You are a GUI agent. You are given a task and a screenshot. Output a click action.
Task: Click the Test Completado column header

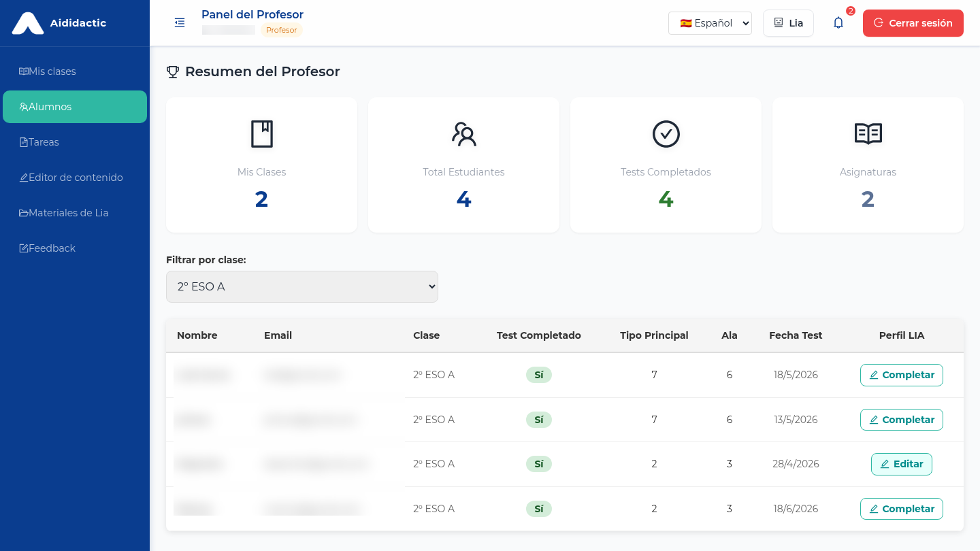click(539, 335)
